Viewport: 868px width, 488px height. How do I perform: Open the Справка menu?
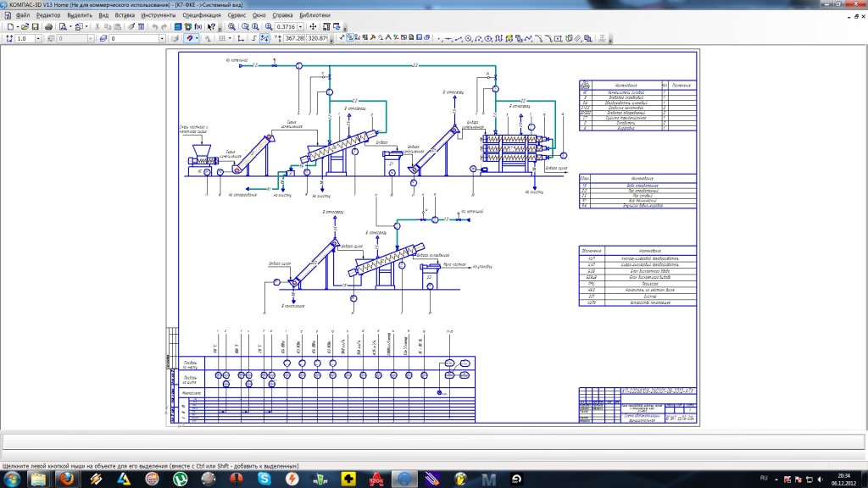282,15
